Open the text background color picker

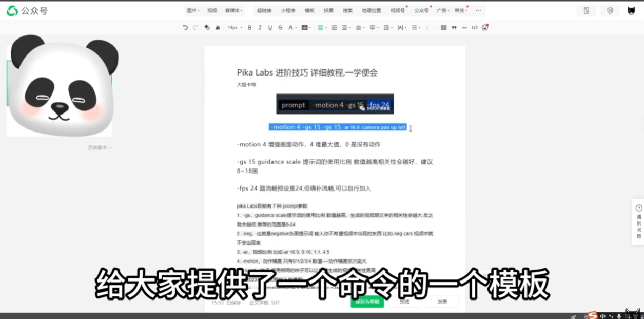coord(305,28)
